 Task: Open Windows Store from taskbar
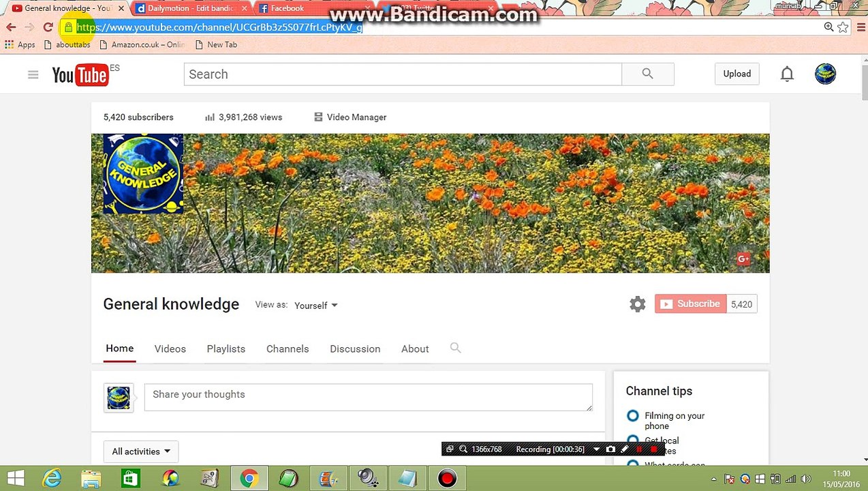(x=130, y=478)
